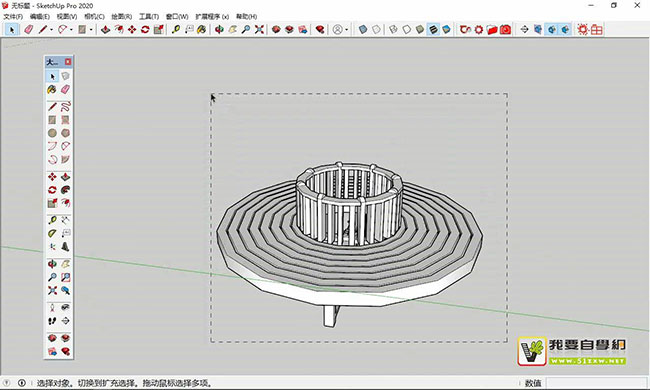Select the Protractor tool in the floating toolset

pyautogui.click(x=52, y=233)
